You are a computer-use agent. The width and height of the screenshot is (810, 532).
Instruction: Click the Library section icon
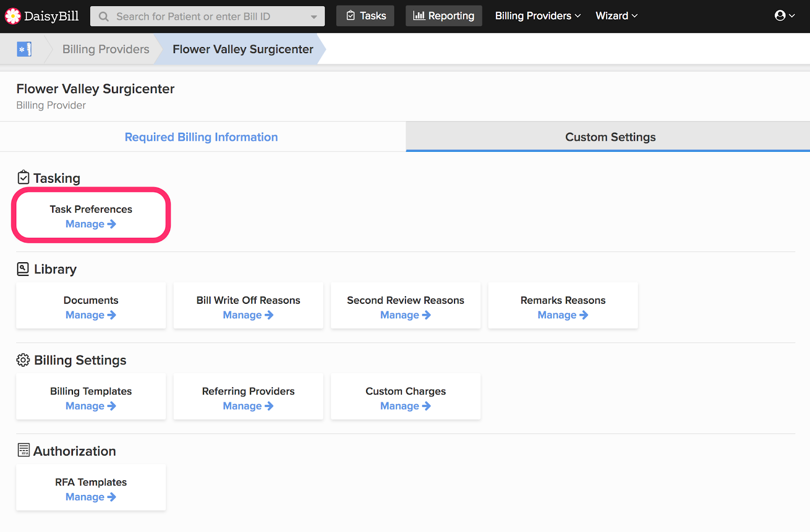(x=23, y=269)
